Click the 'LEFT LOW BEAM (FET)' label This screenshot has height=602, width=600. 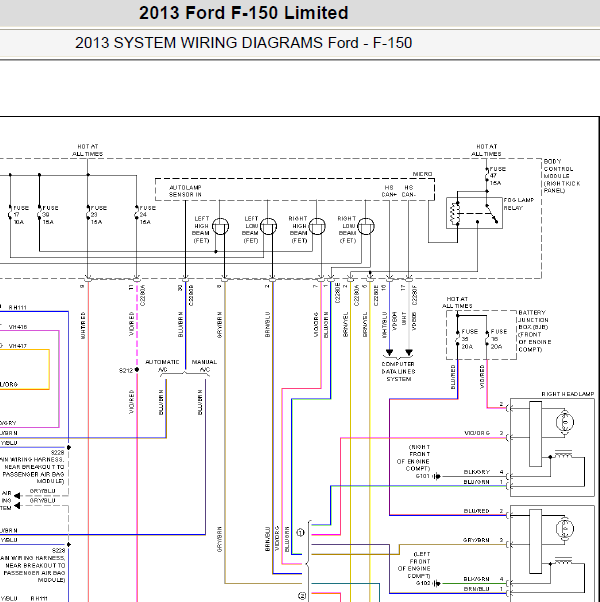tap(250, 230)
